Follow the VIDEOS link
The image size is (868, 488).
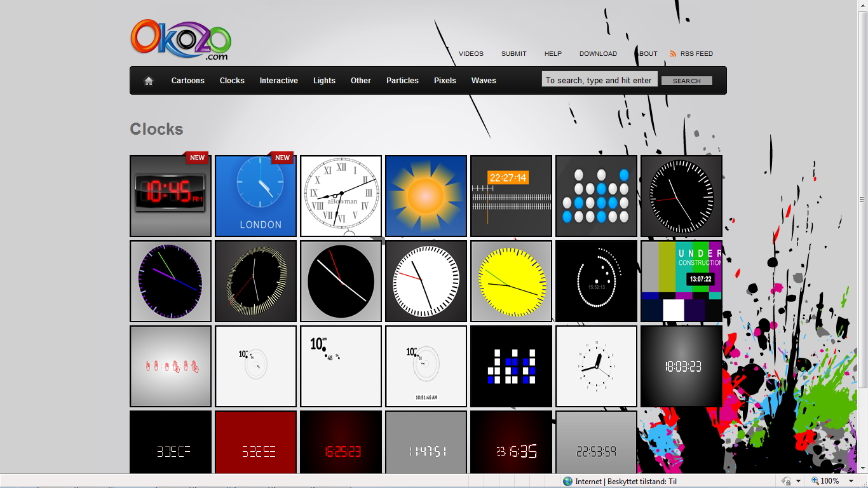[471, 54]
